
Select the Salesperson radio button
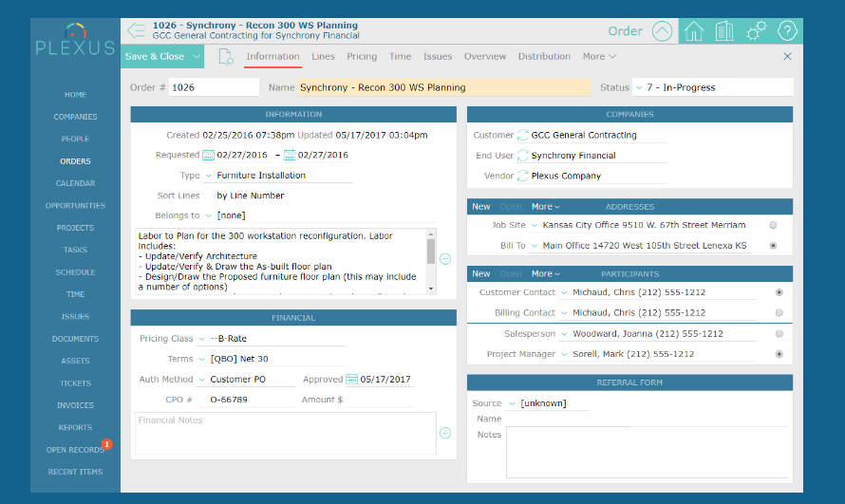779,334
